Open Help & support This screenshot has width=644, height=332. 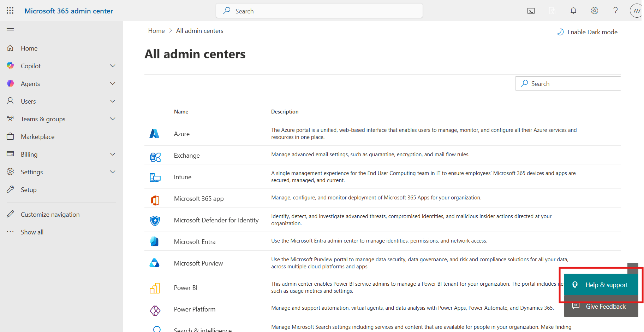pyautogui.click(x=601, y=285)
